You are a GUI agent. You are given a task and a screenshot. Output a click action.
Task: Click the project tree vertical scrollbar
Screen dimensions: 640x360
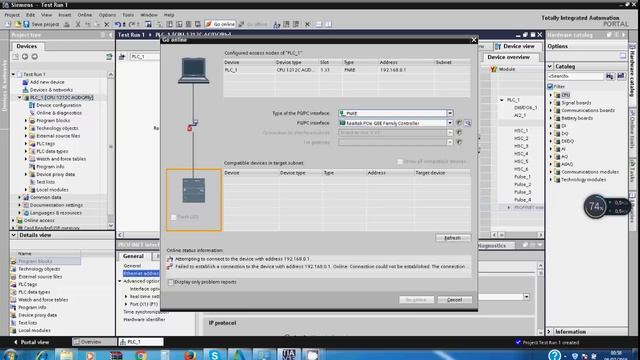tap(111, 149)
